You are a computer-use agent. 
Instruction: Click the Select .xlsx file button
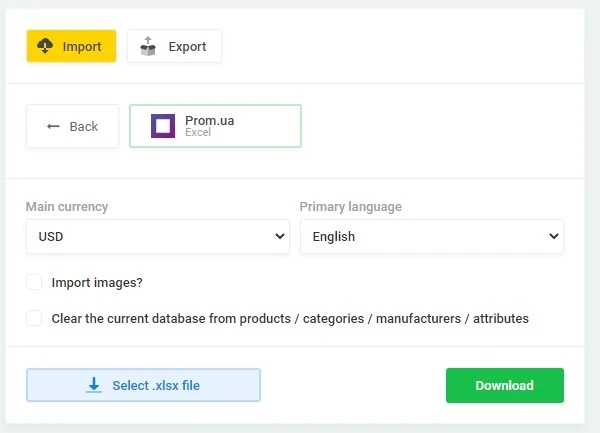143,385
